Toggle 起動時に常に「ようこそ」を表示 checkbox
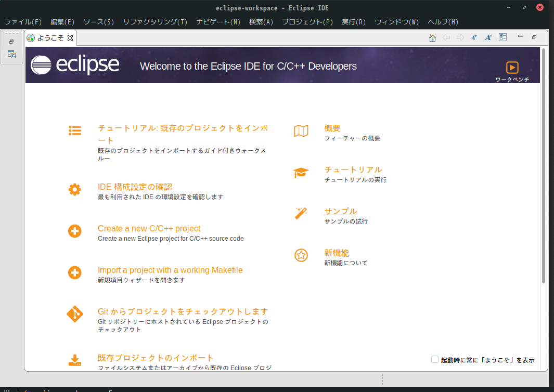The height and width of the screenshot is (392, 554). click(435, 360)
